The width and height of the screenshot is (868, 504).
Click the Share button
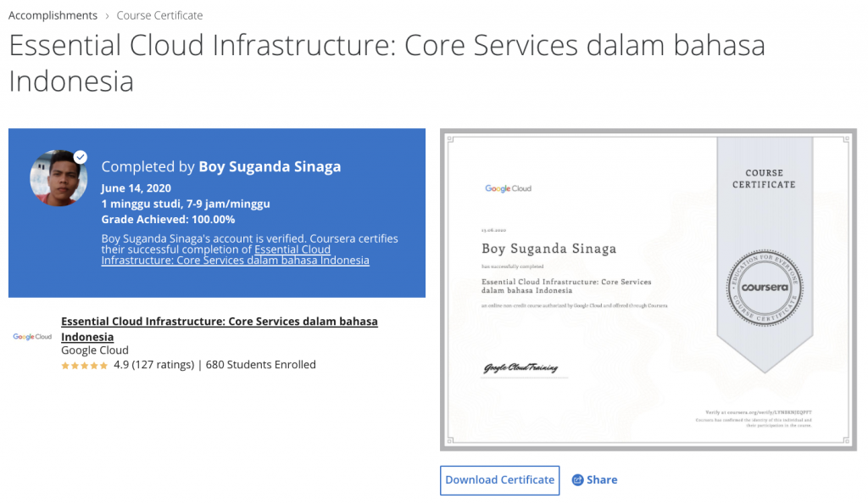(x=594, y=480)
